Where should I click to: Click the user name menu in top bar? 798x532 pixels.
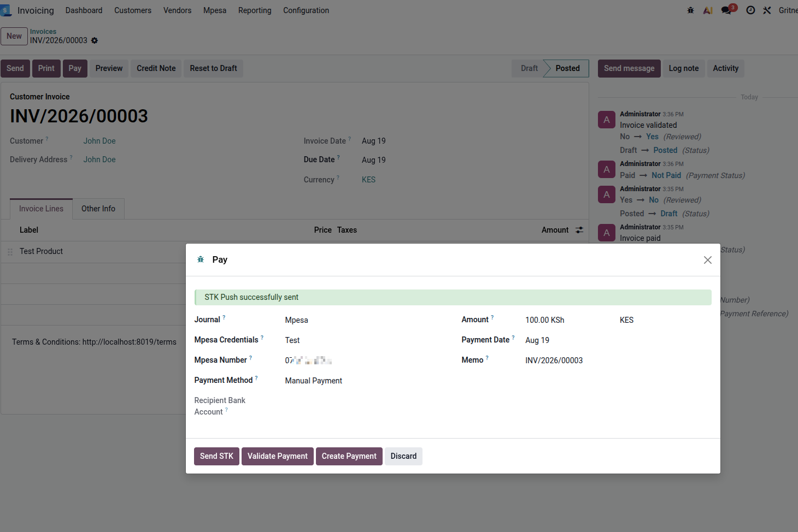[x=788, y=10]
